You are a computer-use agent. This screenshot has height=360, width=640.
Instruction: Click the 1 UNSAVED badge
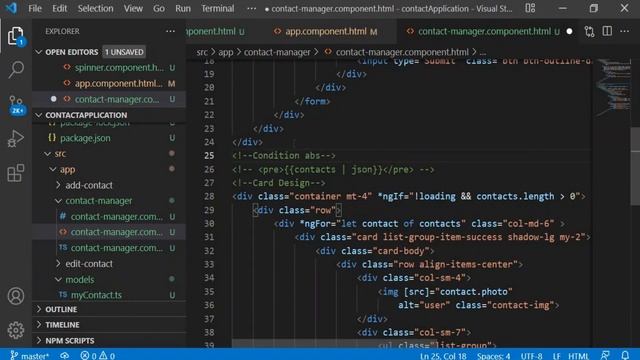124,52
